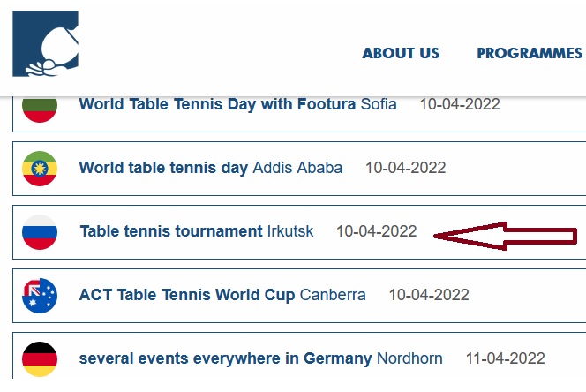
Task: Click the Russia flag icon
Action: pos(40,232)
